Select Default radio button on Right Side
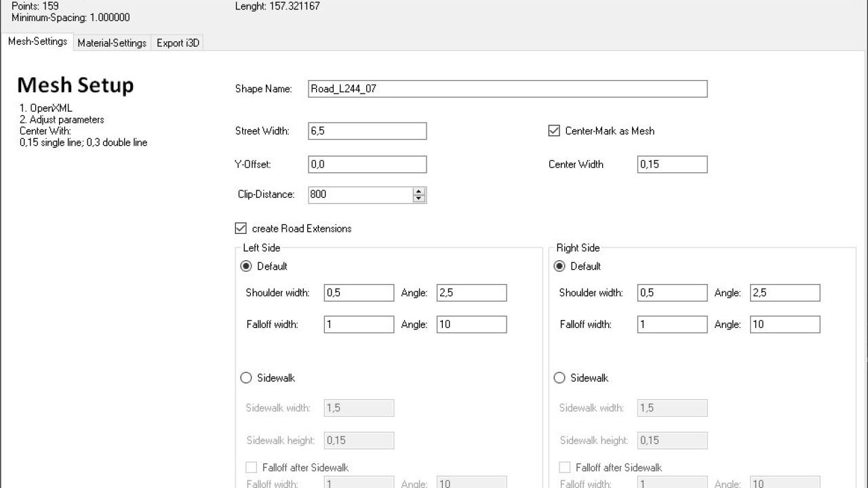The width and height of the screenshot is (868, 488). click(x=559, y=266)
